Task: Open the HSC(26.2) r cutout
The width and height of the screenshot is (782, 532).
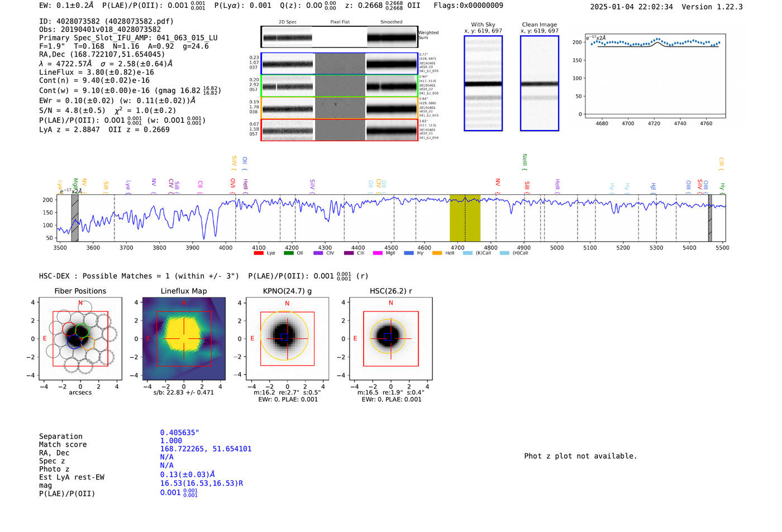Action: click(x=390, y=339)
